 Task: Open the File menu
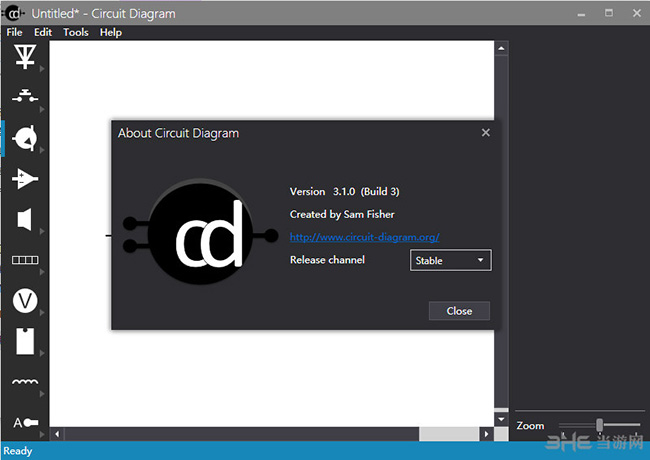[x=15, y=32]
